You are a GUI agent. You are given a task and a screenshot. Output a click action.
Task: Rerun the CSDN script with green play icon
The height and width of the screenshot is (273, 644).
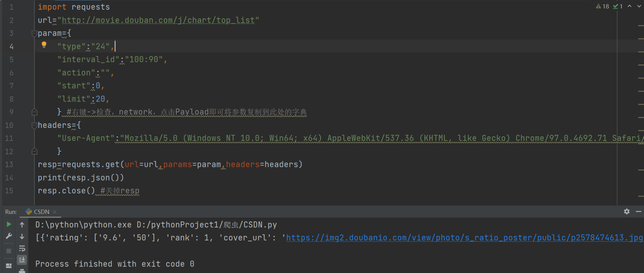coord(9,224)
